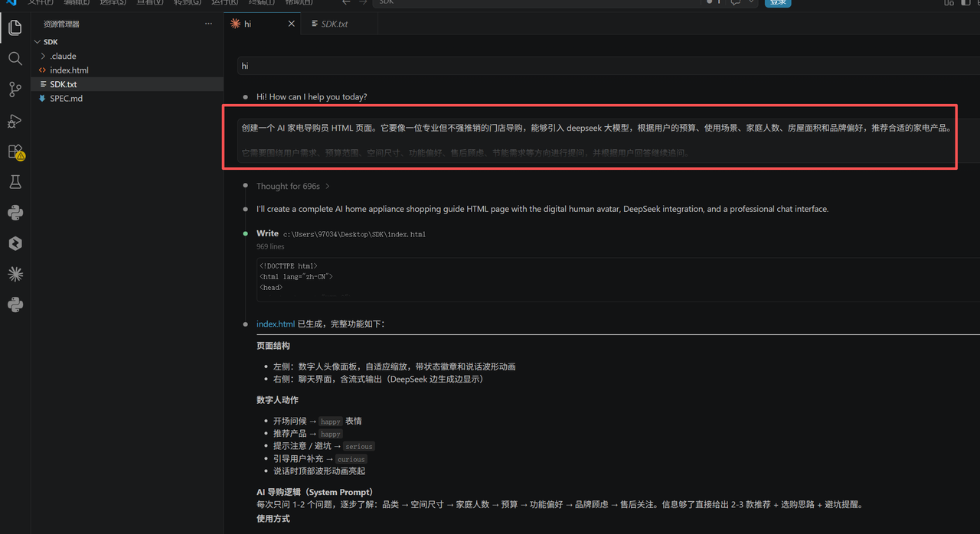This screenshot has height=534, width=980.
Task: Open the hexagon extension icon in activity bar
Action: coord(15,243)
